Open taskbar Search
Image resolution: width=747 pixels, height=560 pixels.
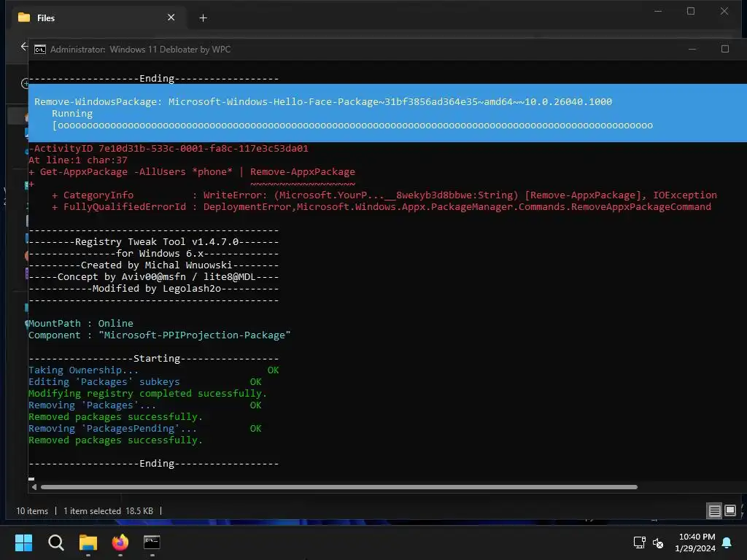point(55,542)
